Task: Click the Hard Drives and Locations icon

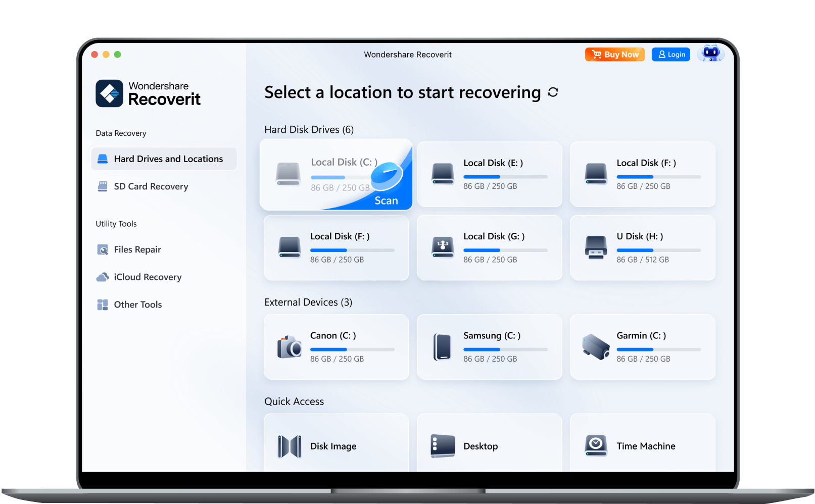Action: (103, 159)
